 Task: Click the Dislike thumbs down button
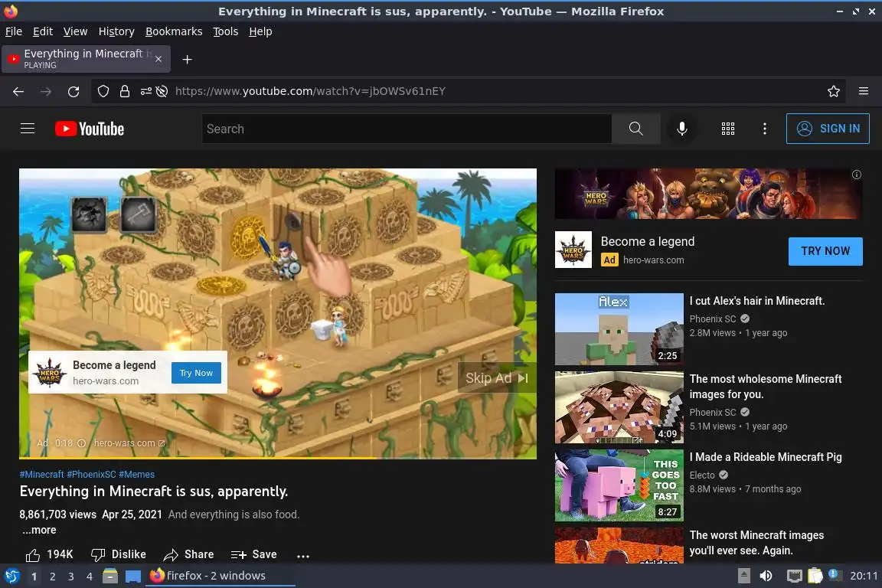tap(119, 555)
